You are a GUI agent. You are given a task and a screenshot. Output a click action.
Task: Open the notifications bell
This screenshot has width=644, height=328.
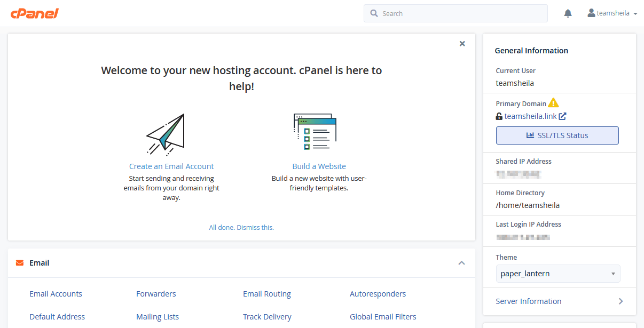point(568,13)
